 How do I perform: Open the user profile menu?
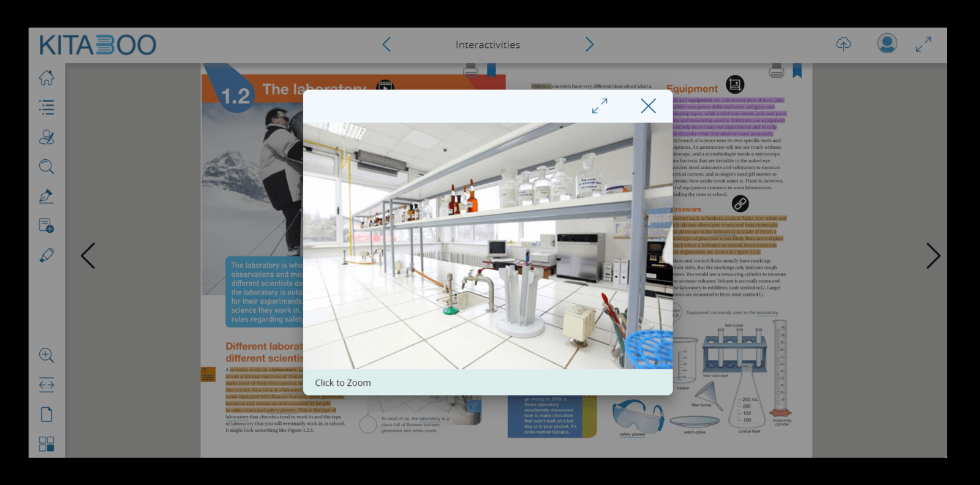(x=887, y=43)
